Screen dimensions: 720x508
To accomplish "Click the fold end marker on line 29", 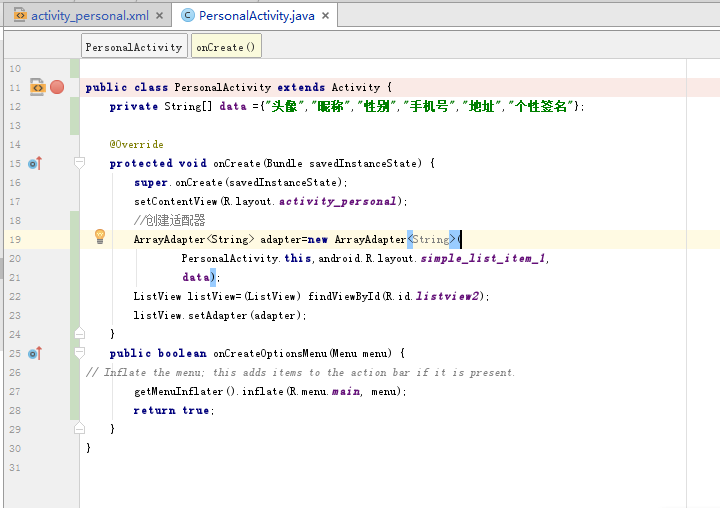I will click(79, 429).
